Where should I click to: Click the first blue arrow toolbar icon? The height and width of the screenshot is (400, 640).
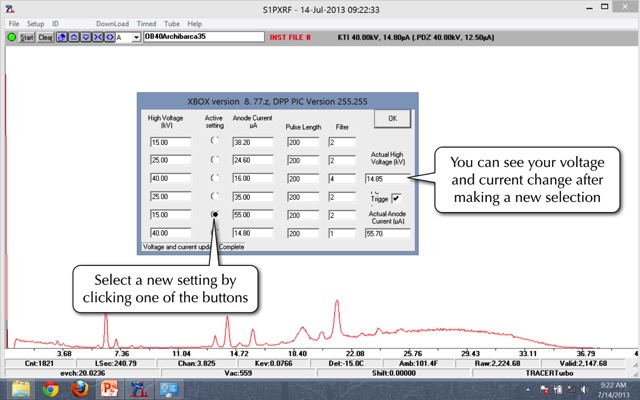click(61, 37)
